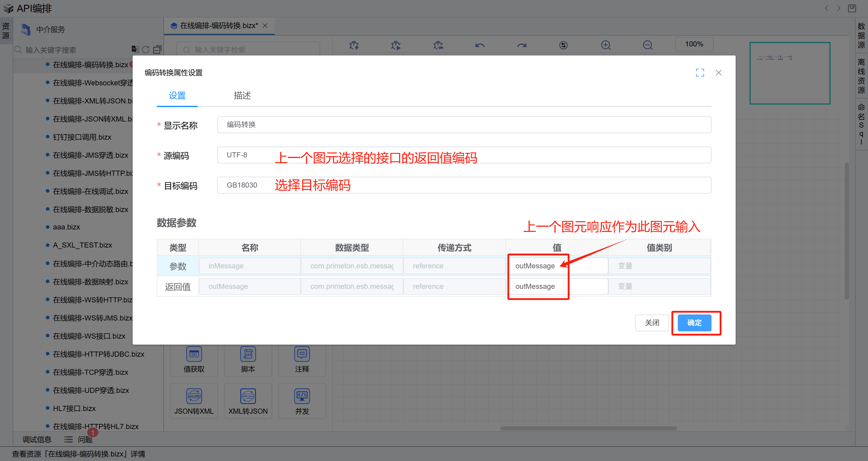Screen dimensions: 868x461
Task: Click the 显示名称 input field
Action: click(x=464, y=125)
